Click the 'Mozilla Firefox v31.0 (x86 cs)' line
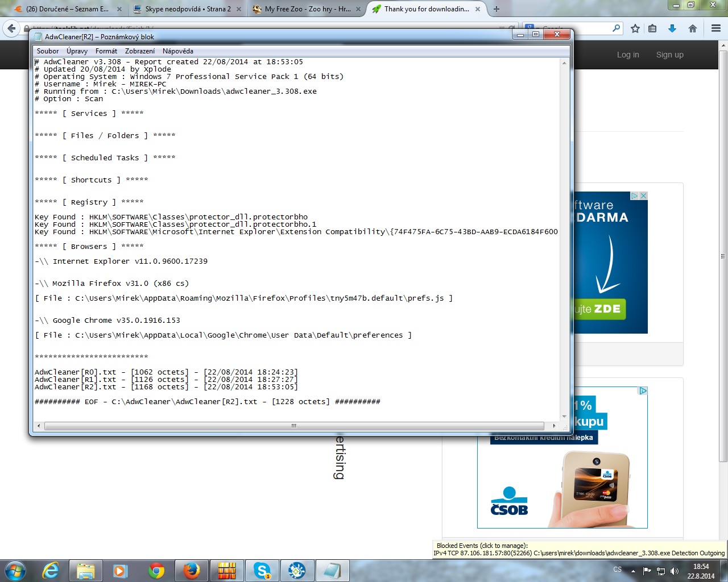Screen dimensions: 728x582 pos(111,284)
